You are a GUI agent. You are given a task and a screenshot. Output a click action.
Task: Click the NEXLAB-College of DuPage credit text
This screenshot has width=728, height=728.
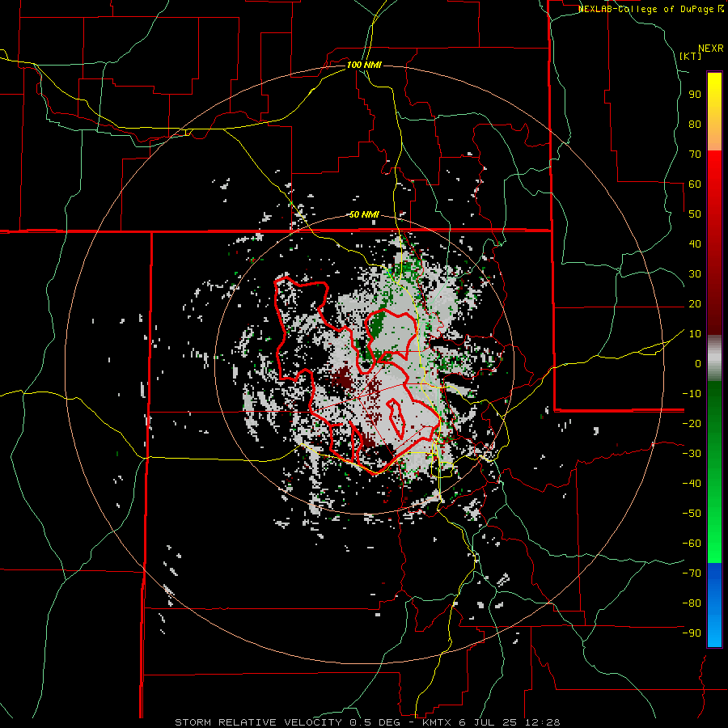point(650,9)
